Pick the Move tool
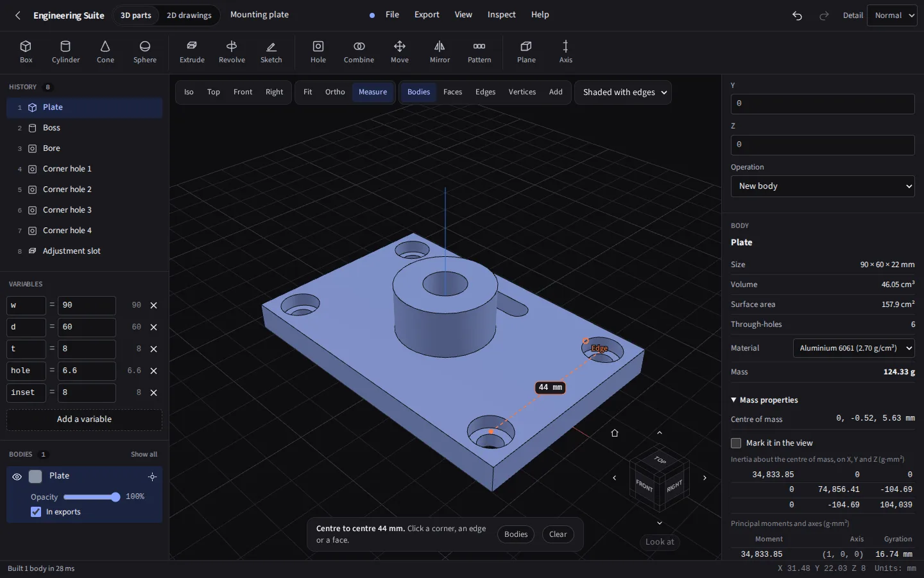The height and width of the screenshot is (578, 924). coord(400,52)
